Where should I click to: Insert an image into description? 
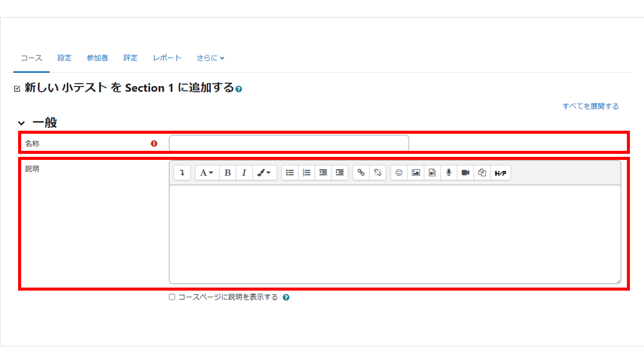coord(416,172)
